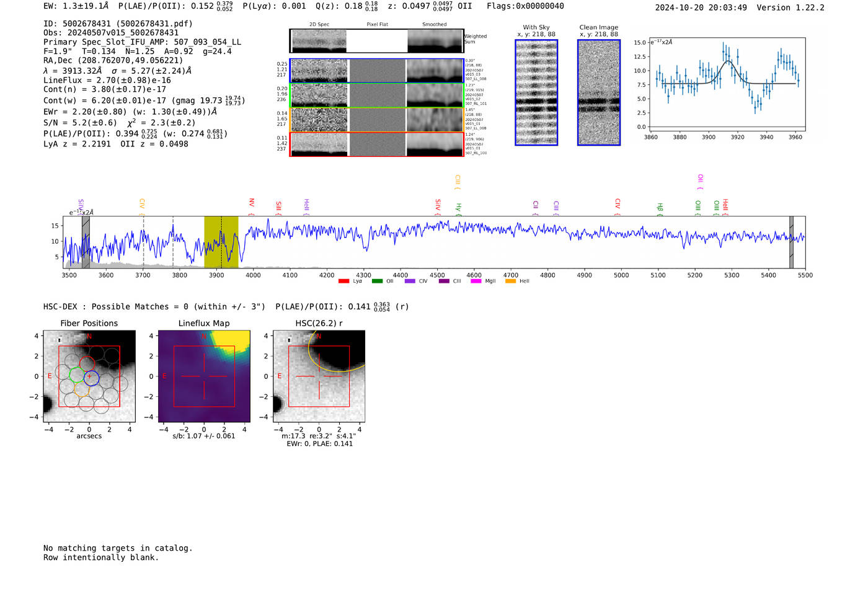This screenshot has width=868, height=591.
Task: Click the Obs: 20240507v015_5002678431 line
Action: click(x=111, y=33)
